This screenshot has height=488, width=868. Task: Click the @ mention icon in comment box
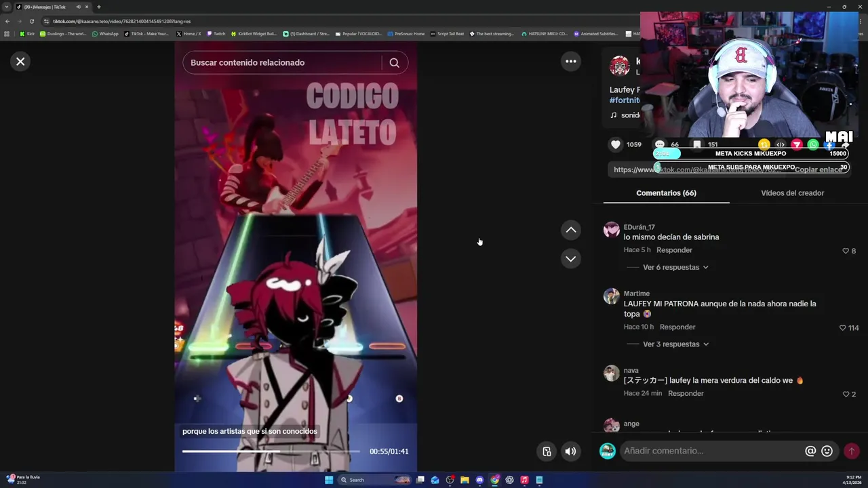point(810,451)
